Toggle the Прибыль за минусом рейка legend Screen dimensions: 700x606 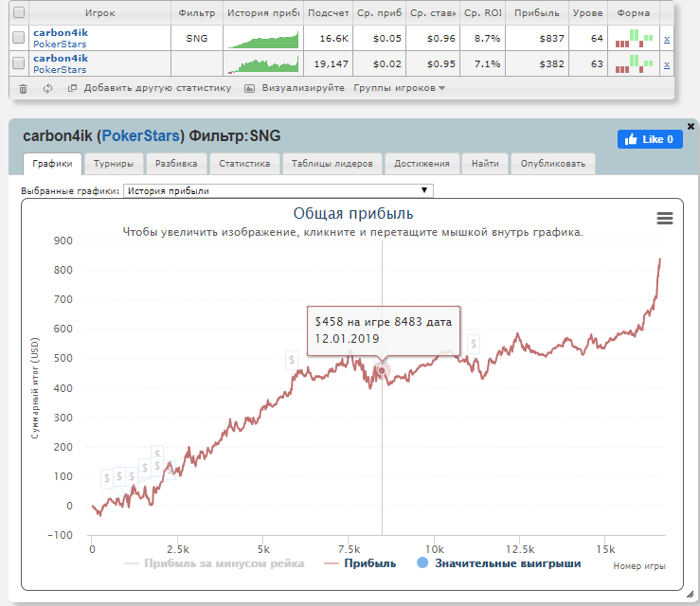214,563
